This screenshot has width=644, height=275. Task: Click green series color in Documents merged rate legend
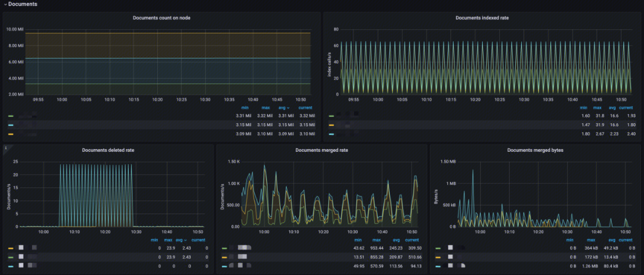point(224,248)
